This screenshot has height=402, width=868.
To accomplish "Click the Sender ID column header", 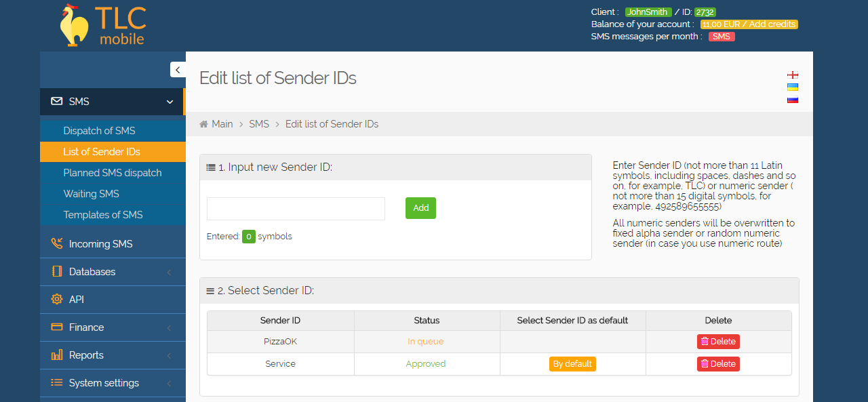I will (281, 321).
